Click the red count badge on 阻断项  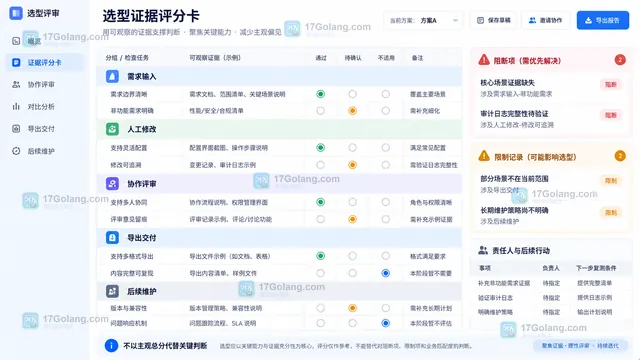pos(620,60)
